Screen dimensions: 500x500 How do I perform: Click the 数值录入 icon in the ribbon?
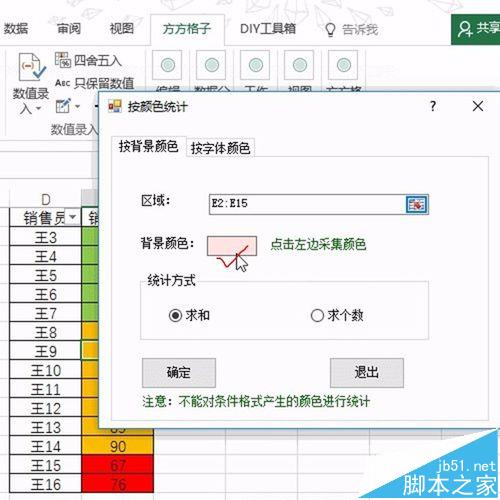pos(31,67)
